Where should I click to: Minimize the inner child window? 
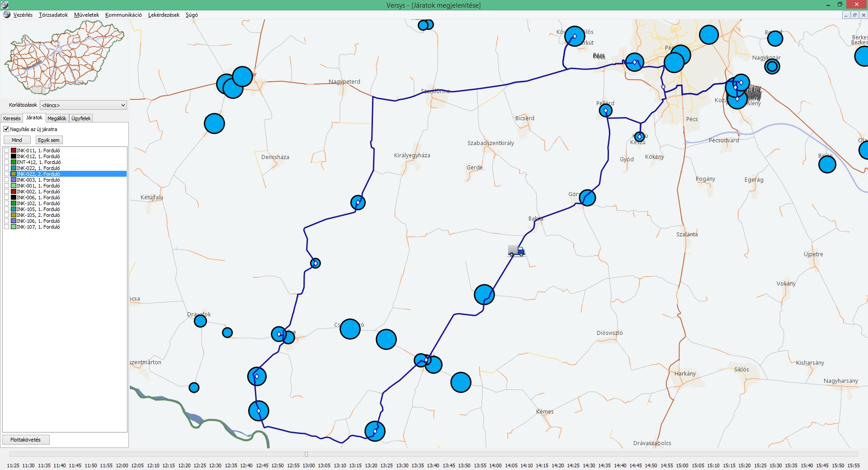pos(846,15)
